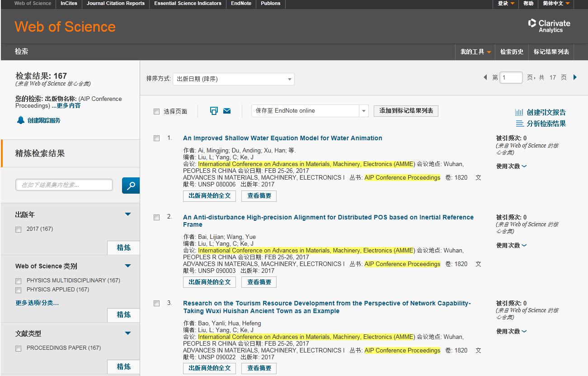Click 查看摘要 for result 3
This screenshot has width=588, height=376.
click(259, 368)
